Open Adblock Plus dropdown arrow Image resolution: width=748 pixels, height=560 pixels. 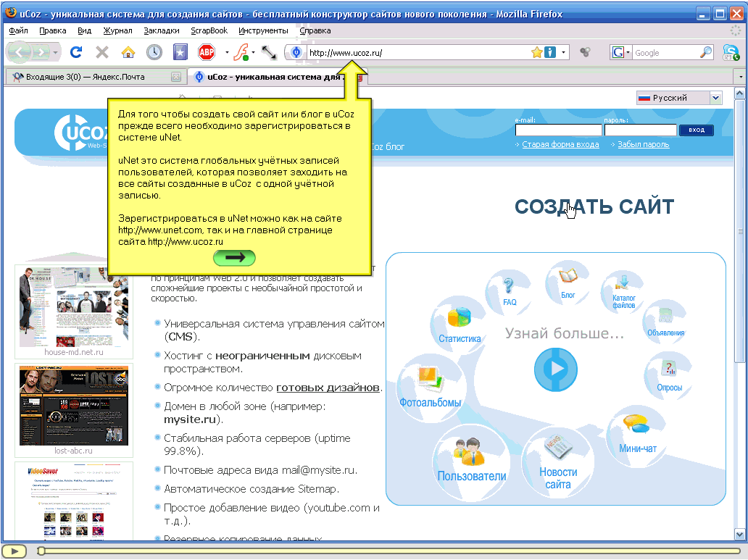227,52
